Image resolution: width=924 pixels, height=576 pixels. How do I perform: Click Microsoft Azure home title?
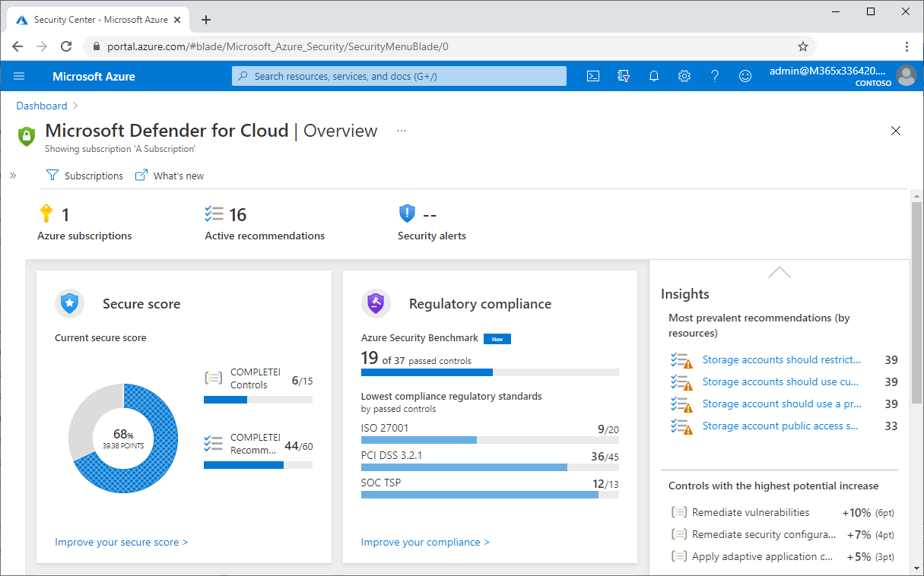coord(94,76)
